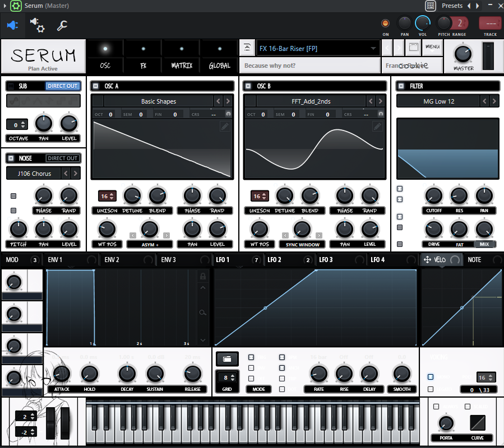Click the MODE button in the LFO panel
Image resolution: width=504 pixels, height=448 pixels.
pos(258,389)
